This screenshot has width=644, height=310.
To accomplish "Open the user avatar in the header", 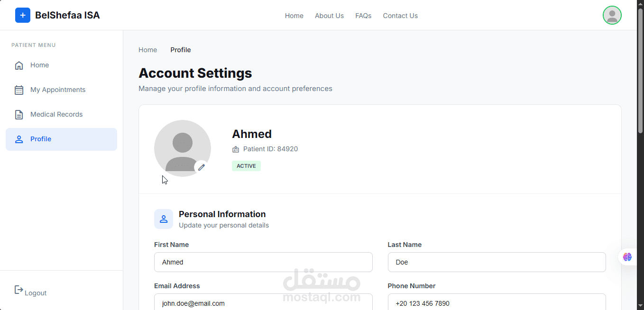I will coord(612,16).
